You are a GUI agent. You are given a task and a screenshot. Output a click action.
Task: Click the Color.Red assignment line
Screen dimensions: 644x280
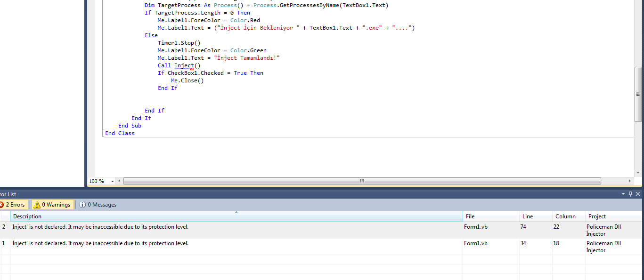click(x=209, y=20)
